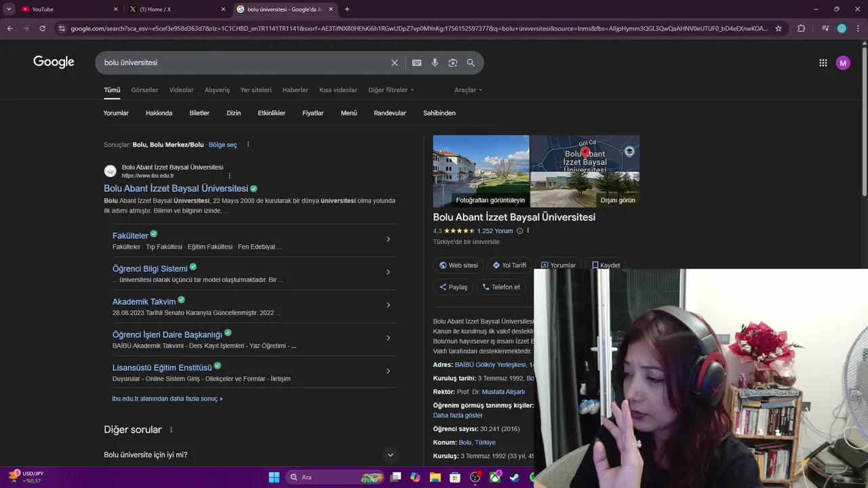Open the Lisansüstü Eğitim Enstitüsü row chevron
This screenshot has height=488, width=868.
tap(388, 371)
